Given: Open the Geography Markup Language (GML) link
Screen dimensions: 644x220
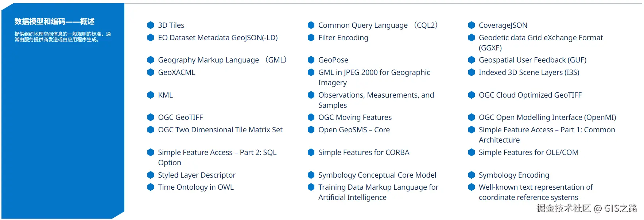Looking at the screenshot, I should coord(222,60).
